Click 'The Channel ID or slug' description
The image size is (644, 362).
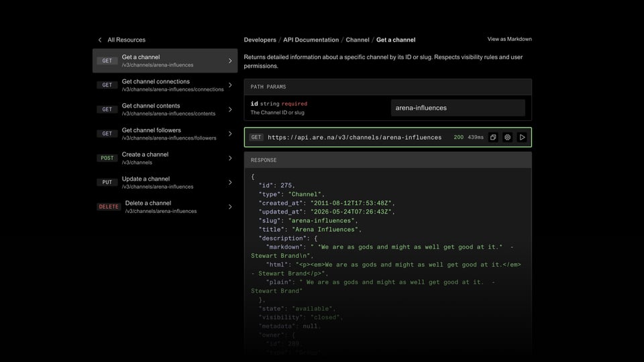(x=277, y=113)
